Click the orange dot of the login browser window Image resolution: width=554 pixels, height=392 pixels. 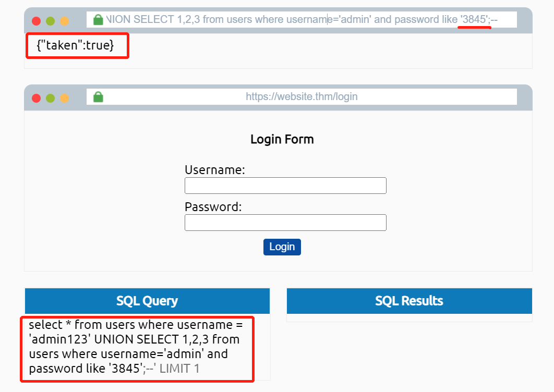point(64,98)
